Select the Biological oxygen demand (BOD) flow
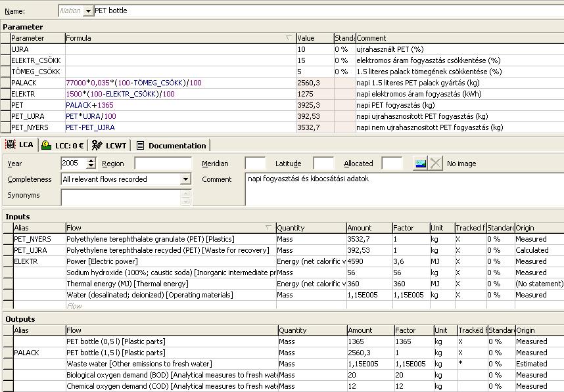 (x=172, y=375)
